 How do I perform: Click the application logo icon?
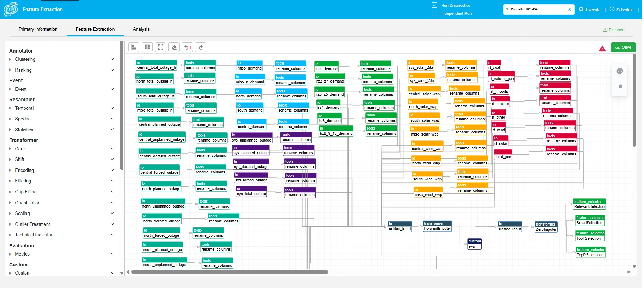11,10
